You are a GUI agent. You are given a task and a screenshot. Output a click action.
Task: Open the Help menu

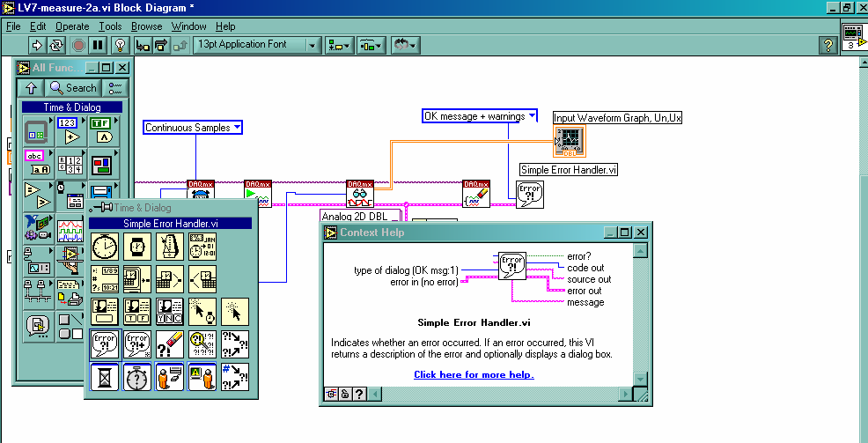(x=225, y=26)
